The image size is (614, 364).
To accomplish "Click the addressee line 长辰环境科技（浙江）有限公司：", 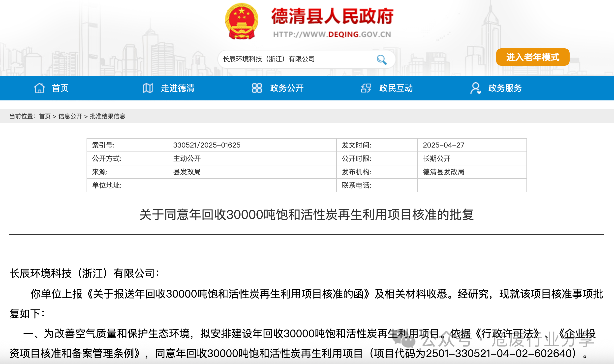I will click(x=84, y=273).
